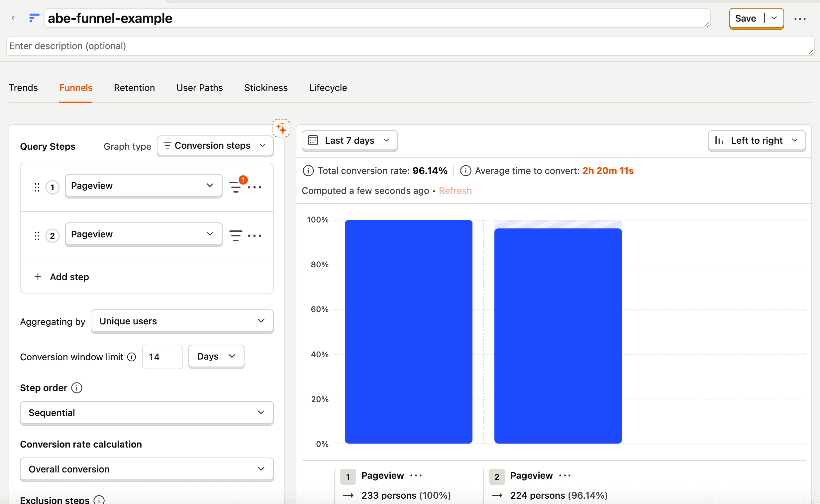Open the three-dot overflow menu top right
This screenshot has height=504, width=820.
800,19
